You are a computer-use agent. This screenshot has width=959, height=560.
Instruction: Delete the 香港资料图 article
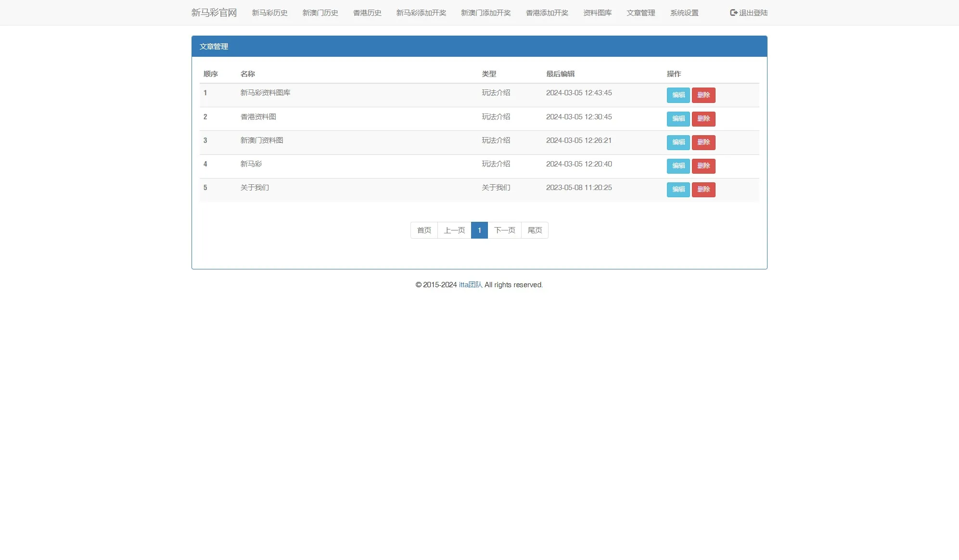(x=703, y=118)
